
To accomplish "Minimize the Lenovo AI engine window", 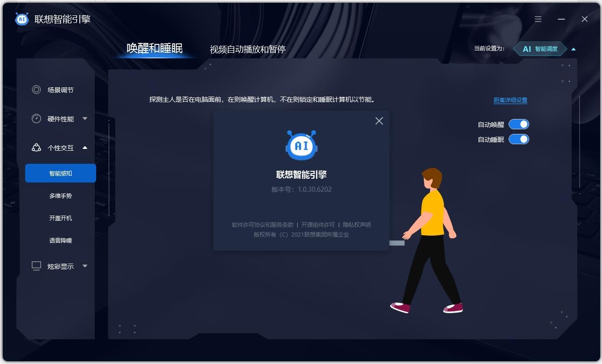I will pyautogui.click(x=561, y=19).
